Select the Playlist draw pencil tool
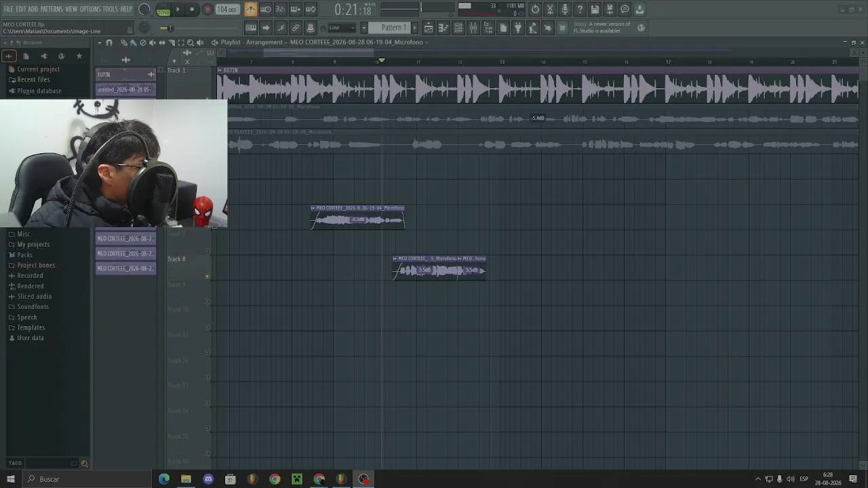This screenshot has height=488, width=868. point(124,42)
